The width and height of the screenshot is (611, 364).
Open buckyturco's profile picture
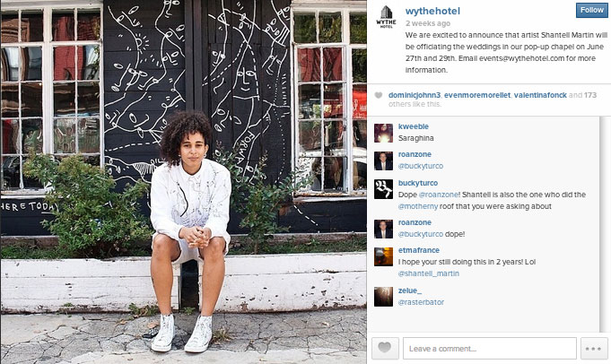(383, 189)
